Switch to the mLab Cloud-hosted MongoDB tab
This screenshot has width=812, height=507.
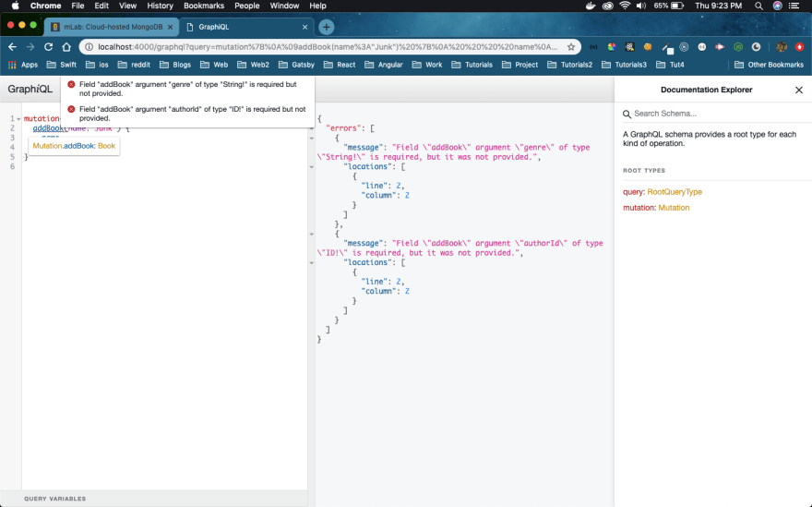click(112, 27)
